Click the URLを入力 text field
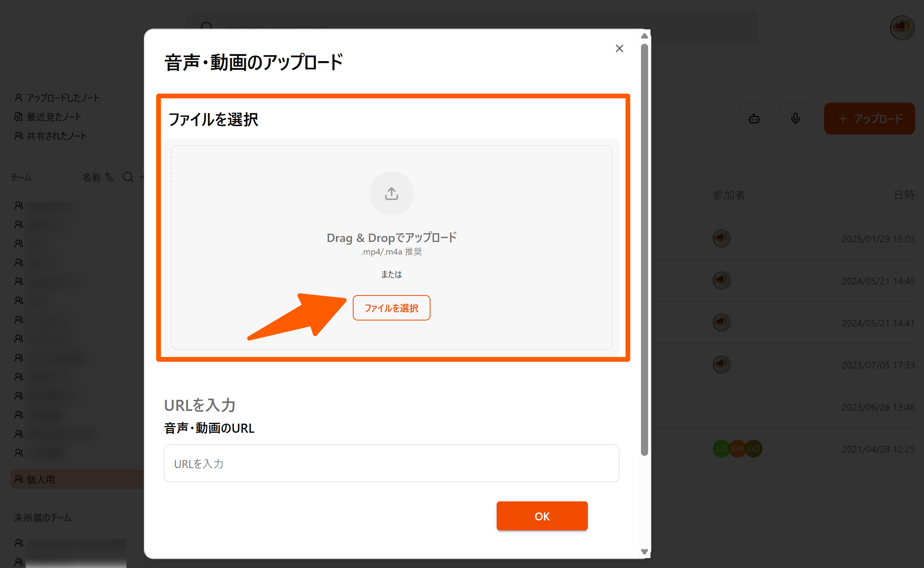924x568 pixels. 391,463
